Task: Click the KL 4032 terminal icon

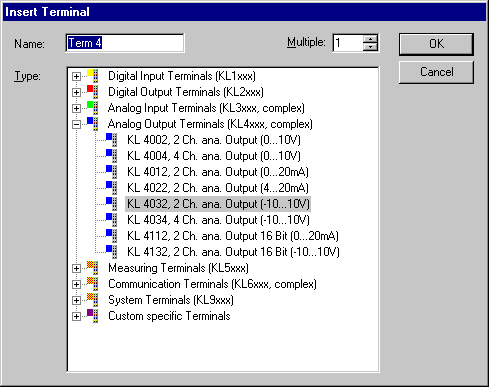Action: click(x=112, y=204)
